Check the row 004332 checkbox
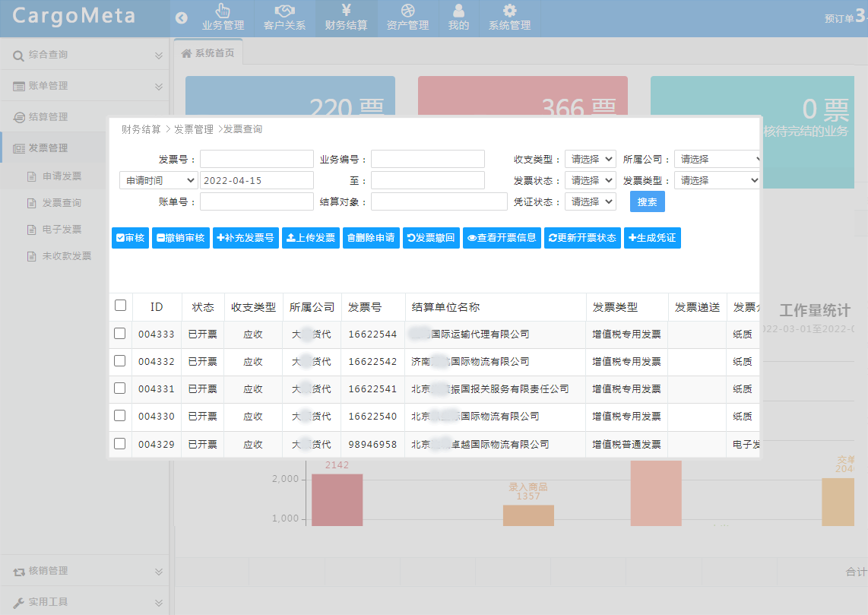Screen dimensions: 868x615 (119, 361)
